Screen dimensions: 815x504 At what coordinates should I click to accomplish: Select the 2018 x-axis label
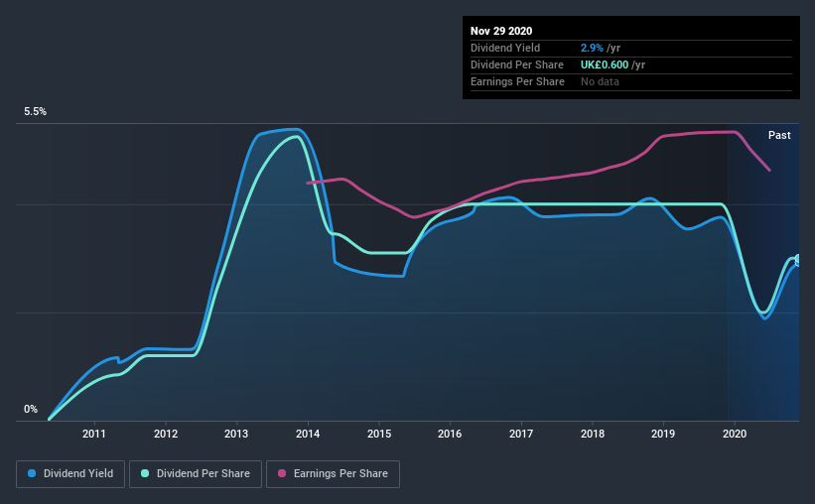[593, 434]
